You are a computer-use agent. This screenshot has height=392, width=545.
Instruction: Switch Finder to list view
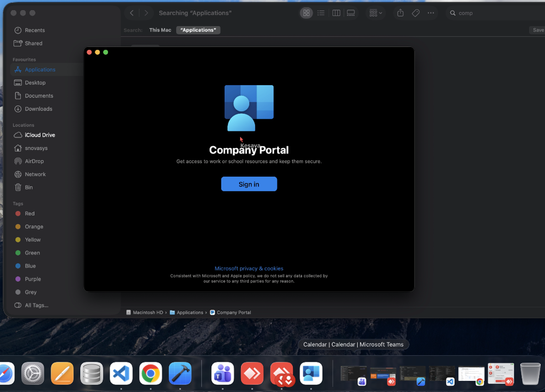(x=321, y=13)
